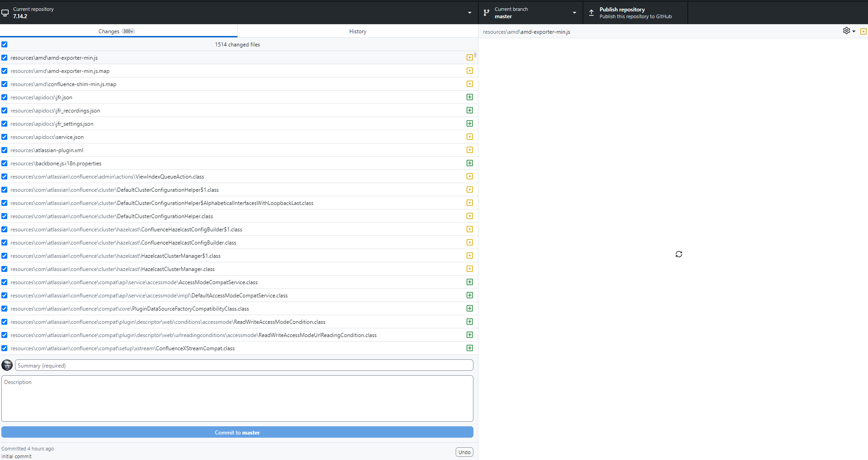This screenshot has width=868, height=460.
Task: Click modified status icon for atlassian-plugin.xml
Action: click(x=469, y=150)
